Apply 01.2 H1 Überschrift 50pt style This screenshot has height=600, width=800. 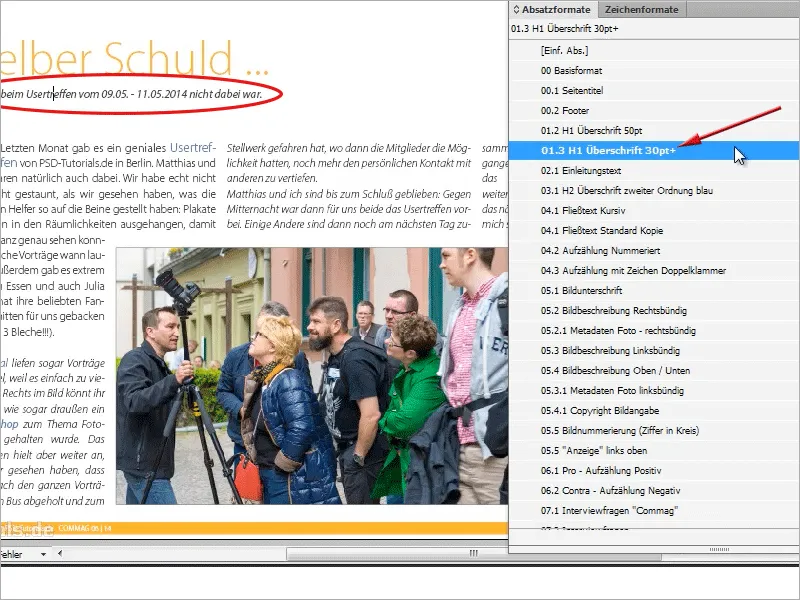click(x=654, y=130)
